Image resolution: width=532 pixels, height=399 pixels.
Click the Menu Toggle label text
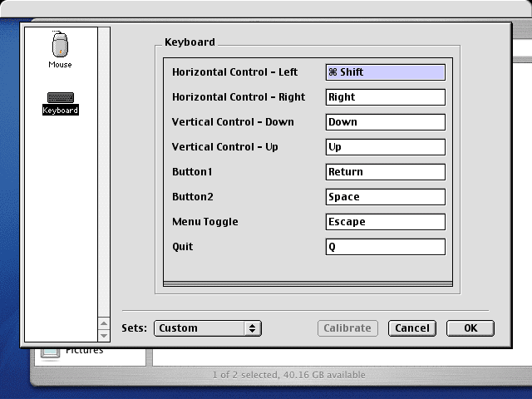tap(204, 222)
